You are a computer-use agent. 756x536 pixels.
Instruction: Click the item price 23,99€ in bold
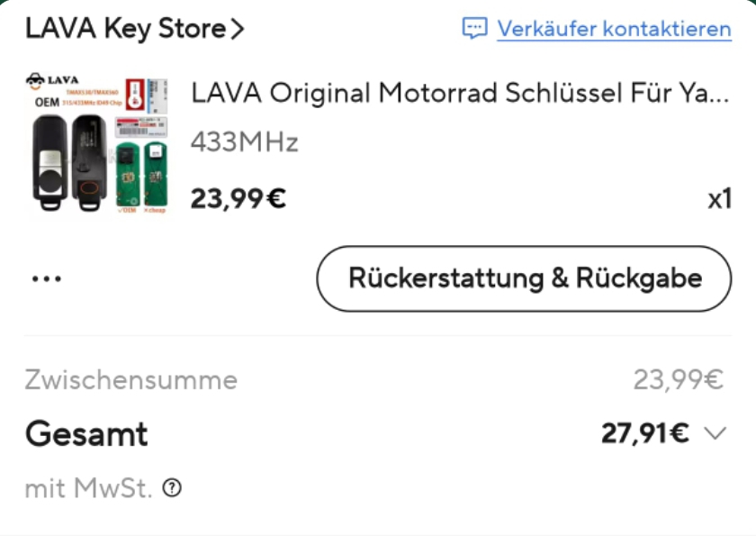(238, 197)
